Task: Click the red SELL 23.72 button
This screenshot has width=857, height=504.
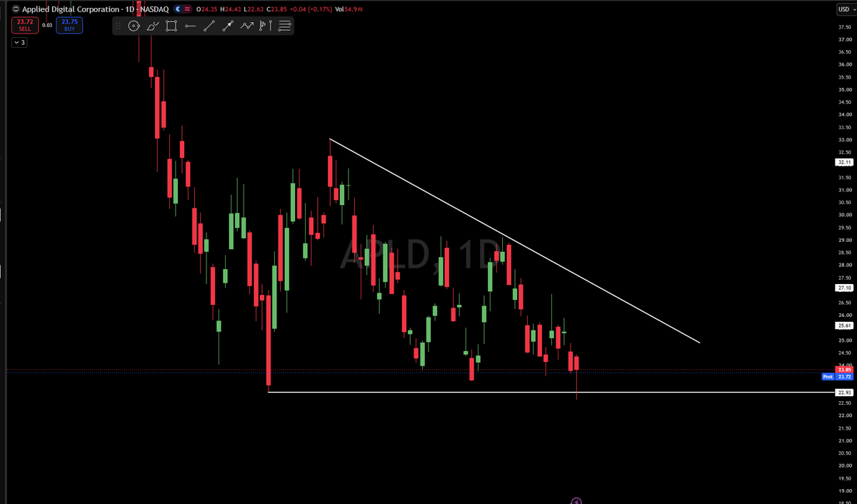Action: (x=24, y=25)
